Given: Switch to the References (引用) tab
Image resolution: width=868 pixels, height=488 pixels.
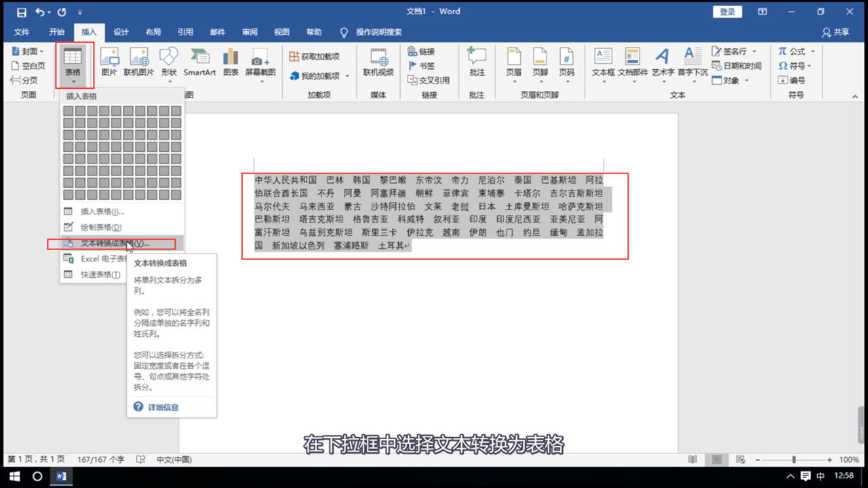Looking at the screenshot, I should point(185,32).
